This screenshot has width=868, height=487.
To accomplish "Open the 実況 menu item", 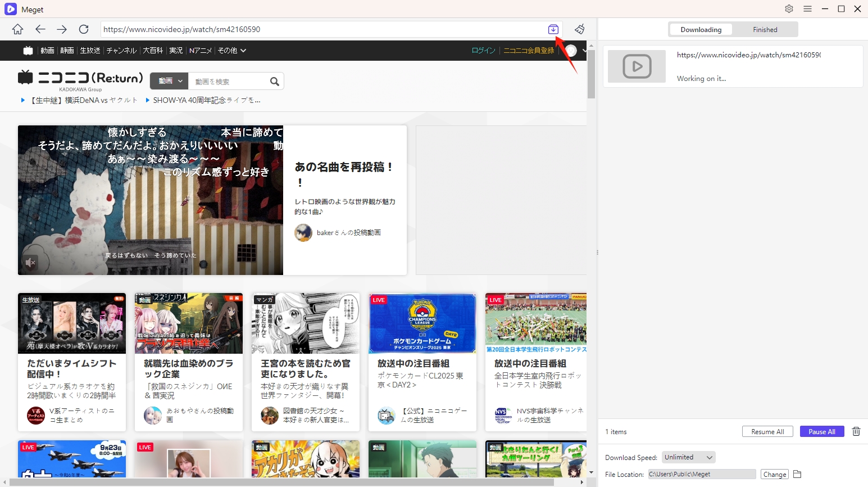I will pos(176,51).
